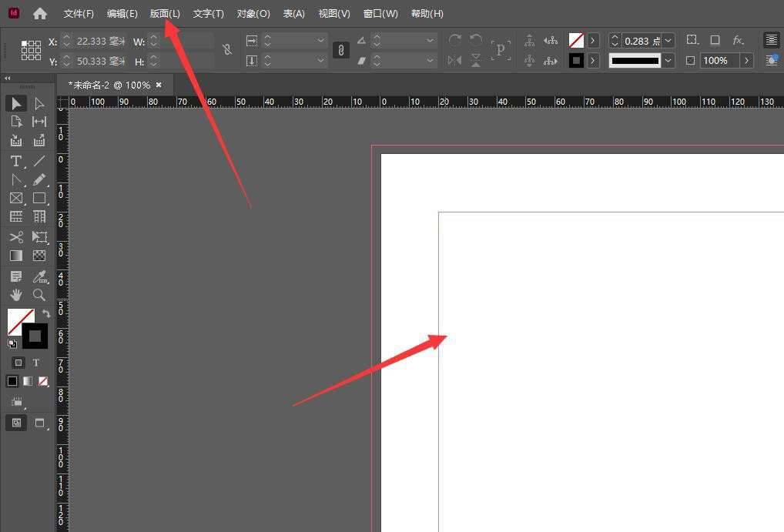The width and height of the screenshot is (784, 532).
Task: Toggle the scale percentage chain link
Action: (340, 50)
